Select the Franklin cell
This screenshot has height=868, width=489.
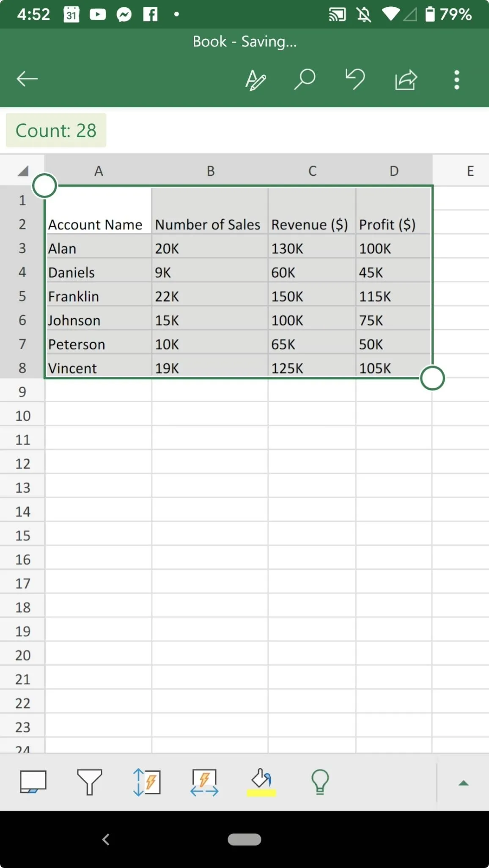click(98, 296)
